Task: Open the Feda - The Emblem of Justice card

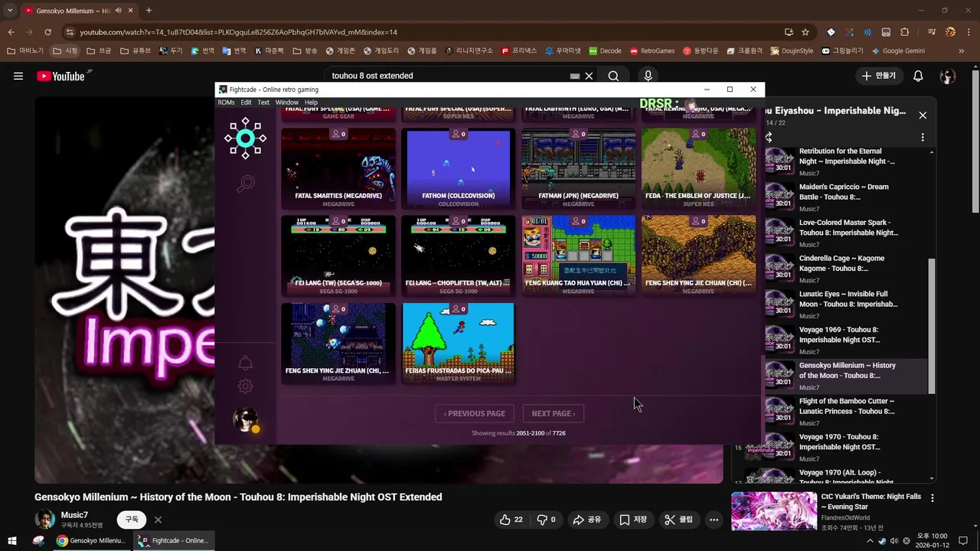Action: click(x=698, y=168)
